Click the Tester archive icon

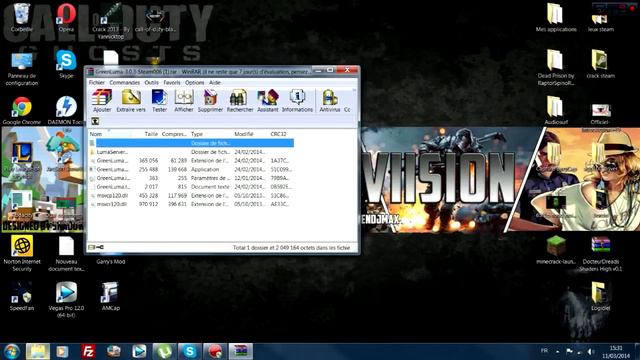[x=159, y=101]
